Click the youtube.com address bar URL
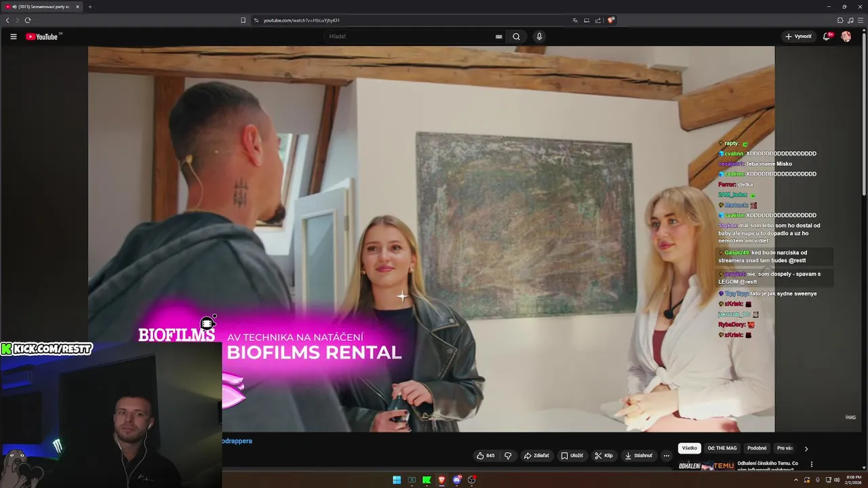 click(302, 20)
